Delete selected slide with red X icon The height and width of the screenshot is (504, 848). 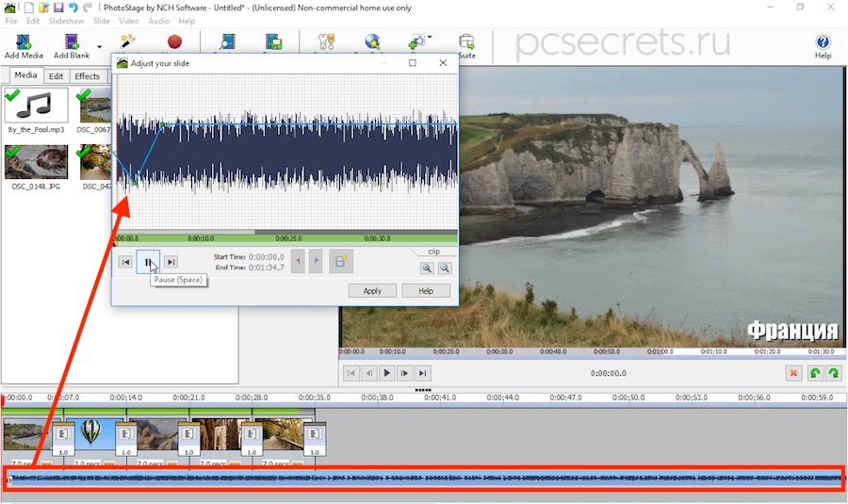[x=793, y=373]
